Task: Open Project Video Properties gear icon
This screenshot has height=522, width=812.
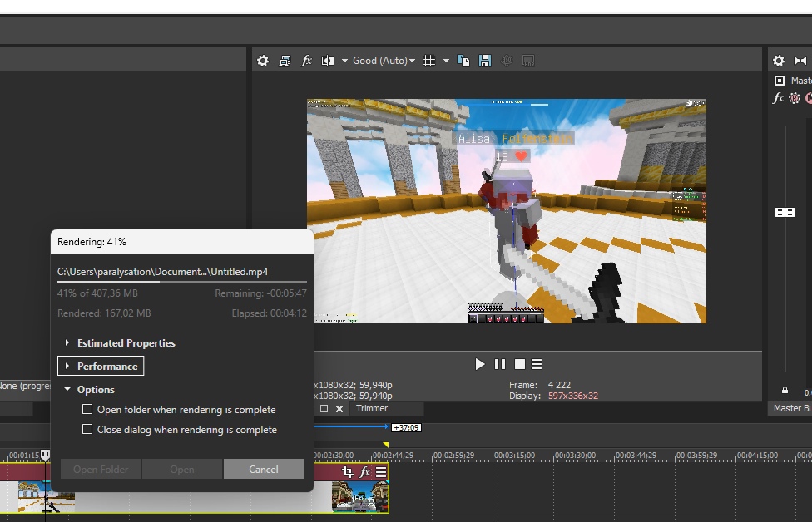Action: pos(263,61)
